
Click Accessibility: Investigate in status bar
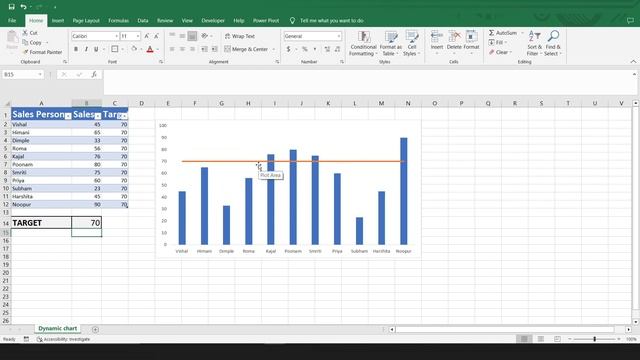point(63,339)
